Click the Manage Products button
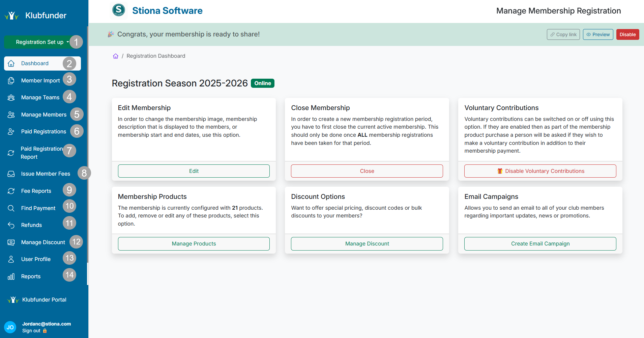Viewport: 644px width, 338px height. pos(194,243)
